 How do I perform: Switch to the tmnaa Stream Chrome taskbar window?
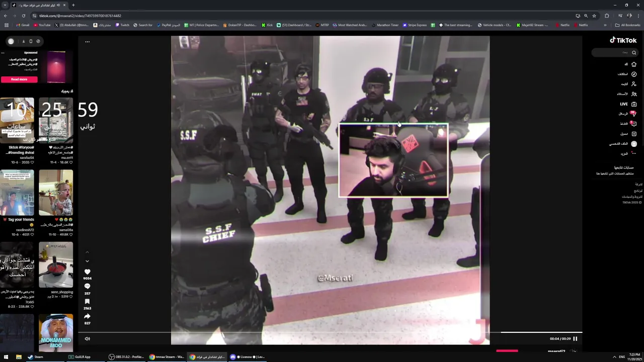click(x=167, y=357)
